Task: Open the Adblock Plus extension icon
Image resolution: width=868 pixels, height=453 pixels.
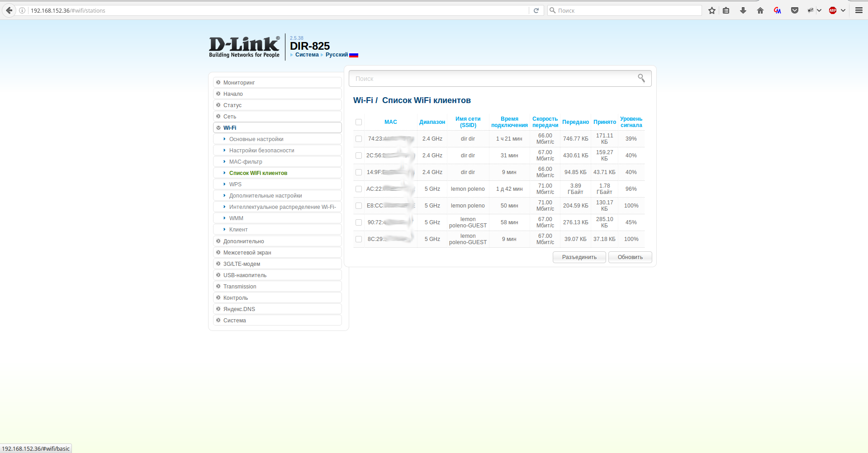Action: coord(833,10)
